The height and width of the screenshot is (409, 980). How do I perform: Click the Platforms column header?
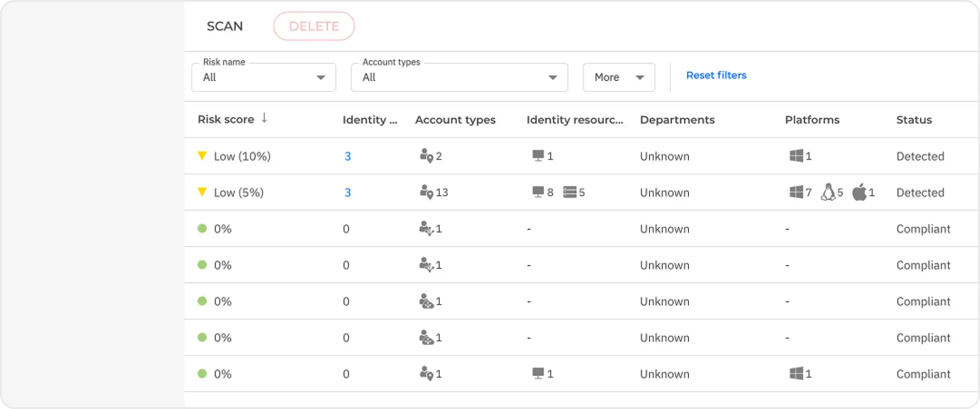[812, 120]
